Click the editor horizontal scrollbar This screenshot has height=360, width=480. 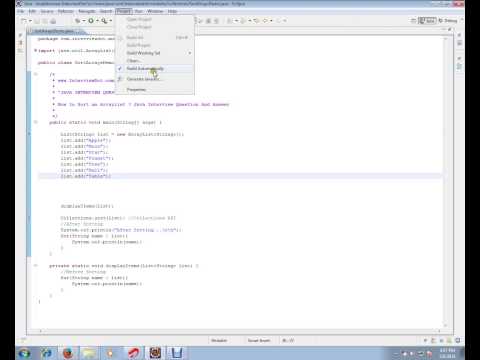240,331
